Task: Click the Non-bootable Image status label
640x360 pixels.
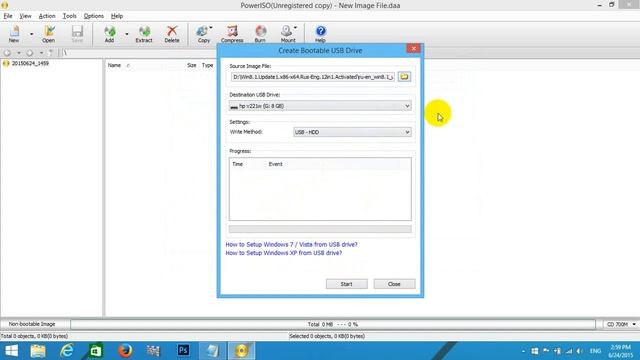Action: point(32,324)
